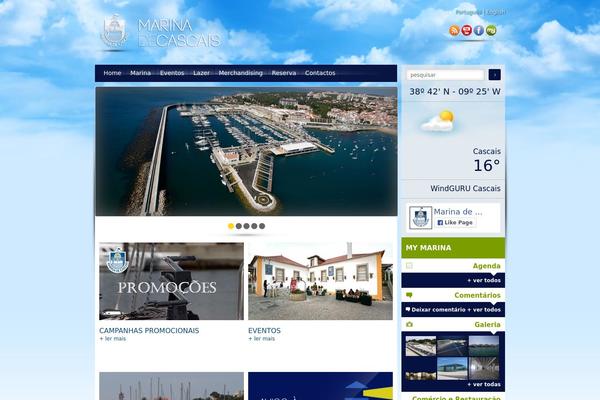
Task: Open the blue and yellow banner card
Action: pyautogui.click(x=320, y=386)
